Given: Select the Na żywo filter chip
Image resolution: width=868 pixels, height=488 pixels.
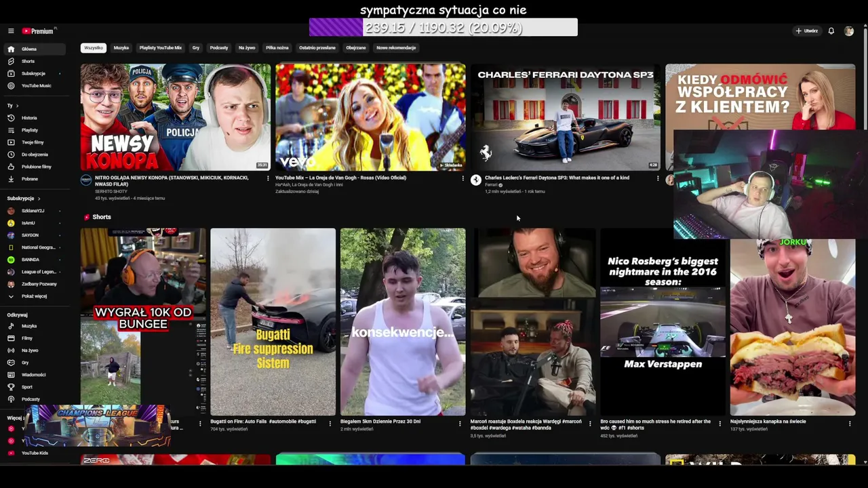Looking at the screenshot, I should tap(247, 48).
